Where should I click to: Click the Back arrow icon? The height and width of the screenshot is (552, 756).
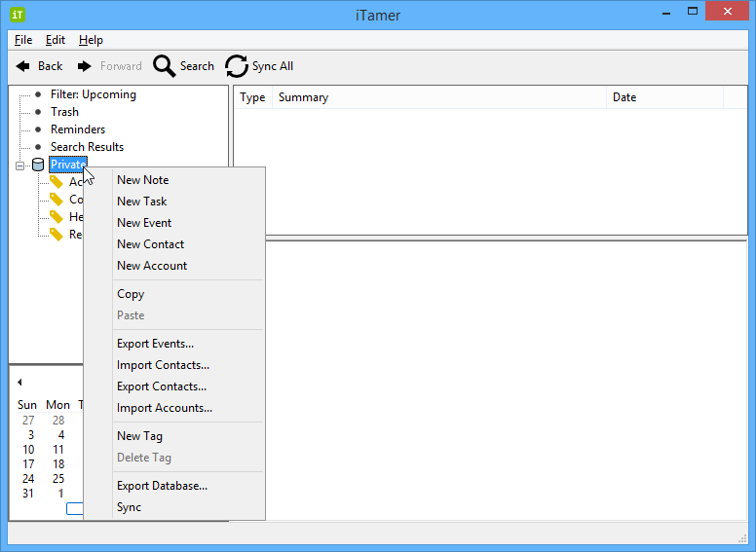(x=22, y=66)
